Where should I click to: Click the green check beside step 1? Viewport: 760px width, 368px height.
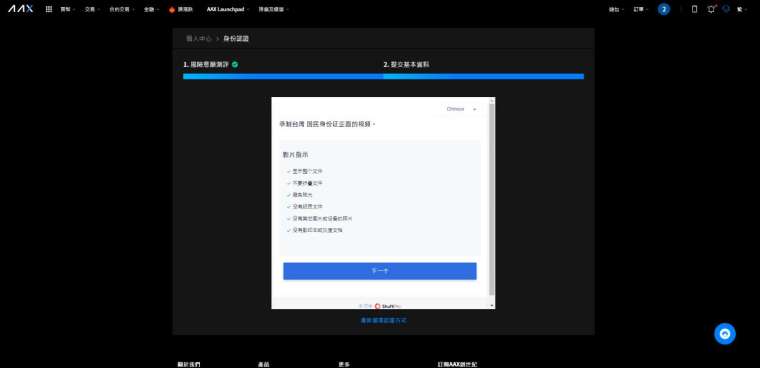235,64
